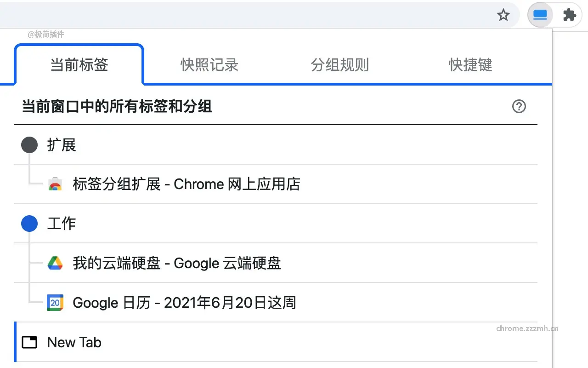Open the Chrome extensions puzzle icon
Viewport: 588px width, 368px height.
570,14
